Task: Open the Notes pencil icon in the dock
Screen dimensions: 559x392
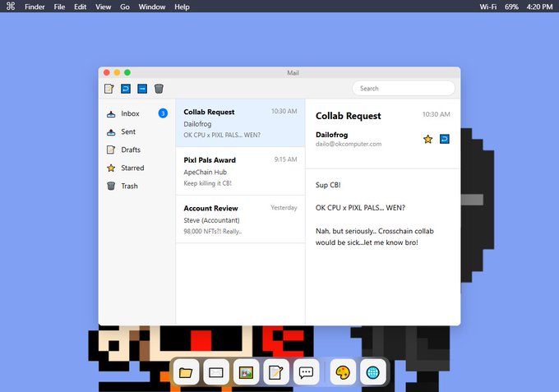Action: (276, 373)
